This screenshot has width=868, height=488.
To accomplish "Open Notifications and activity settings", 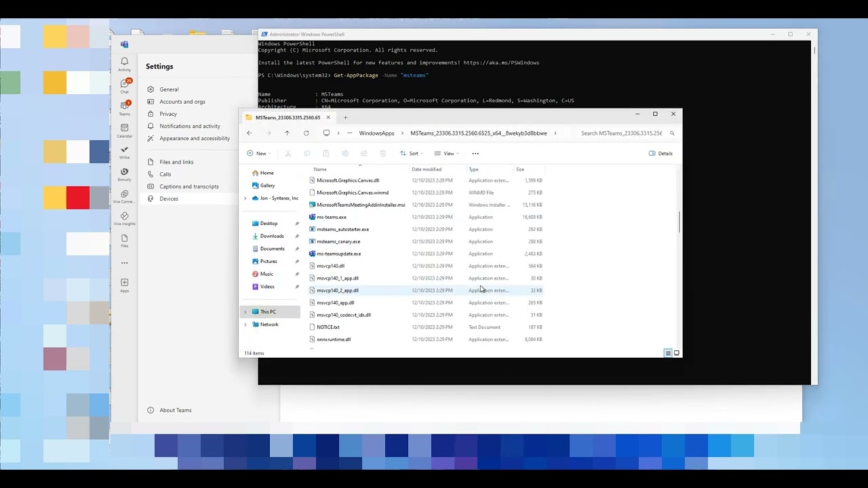I will (x=189, y=126).
